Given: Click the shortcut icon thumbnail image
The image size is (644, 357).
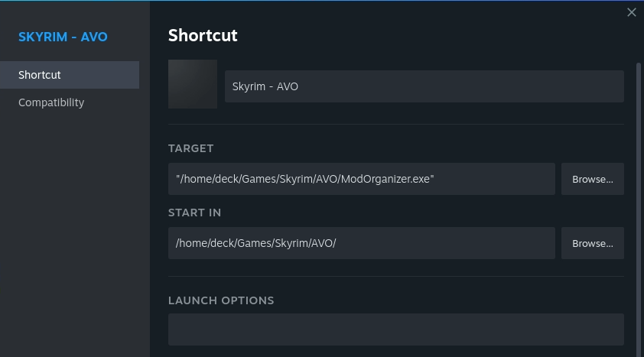Looking at the screenshot, I should tap(193, 84).
